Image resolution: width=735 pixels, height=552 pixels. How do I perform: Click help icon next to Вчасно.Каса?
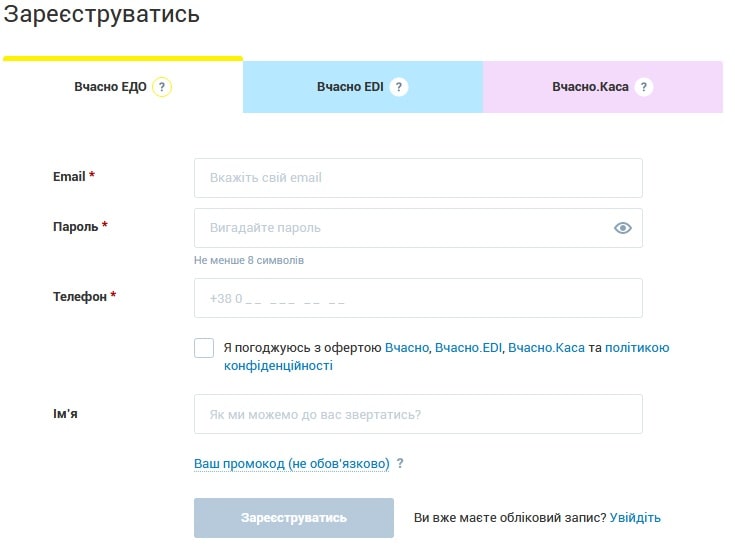(x=644, y=87)
